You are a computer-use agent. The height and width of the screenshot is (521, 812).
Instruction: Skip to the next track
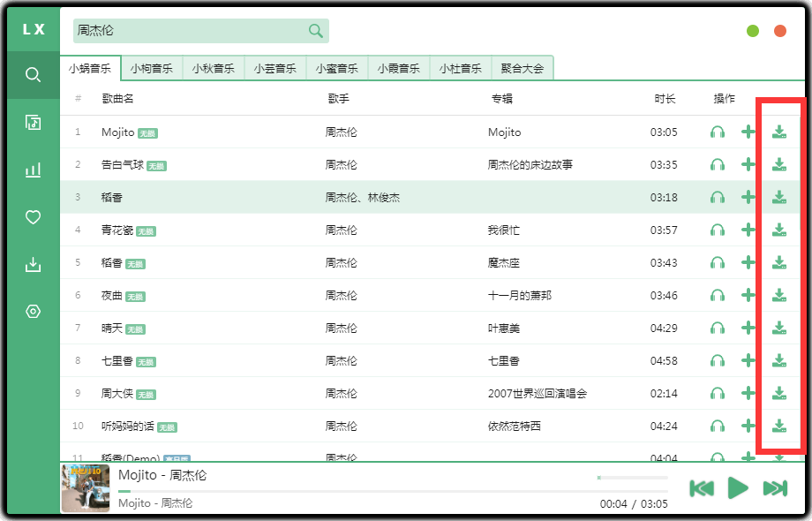pos(774,488)
